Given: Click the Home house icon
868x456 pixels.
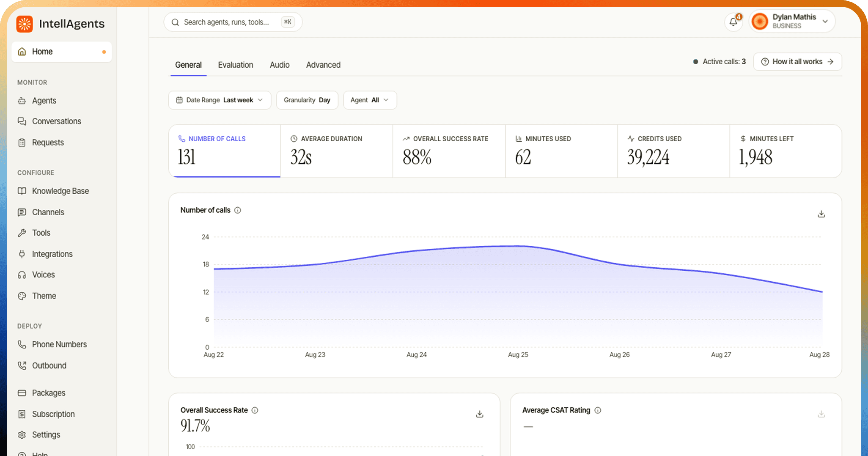Looking at the screenshot, I should coord(22,52).
